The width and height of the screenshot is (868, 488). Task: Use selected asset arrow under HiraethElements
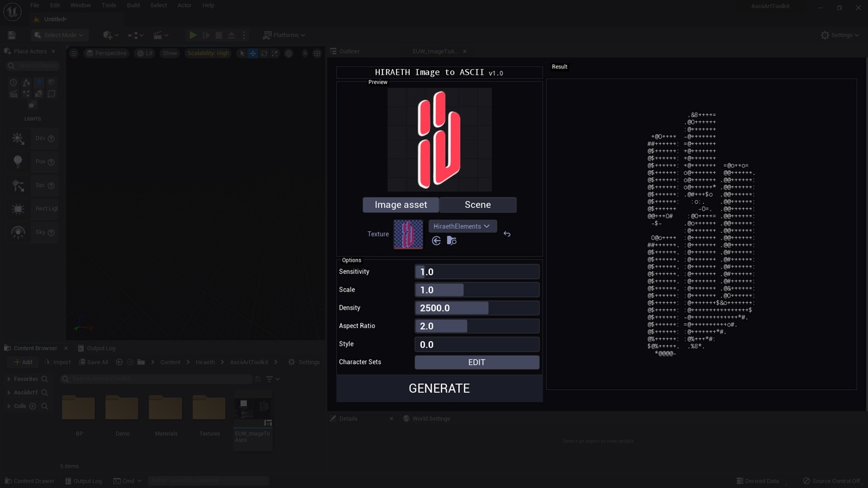point(436,241)
